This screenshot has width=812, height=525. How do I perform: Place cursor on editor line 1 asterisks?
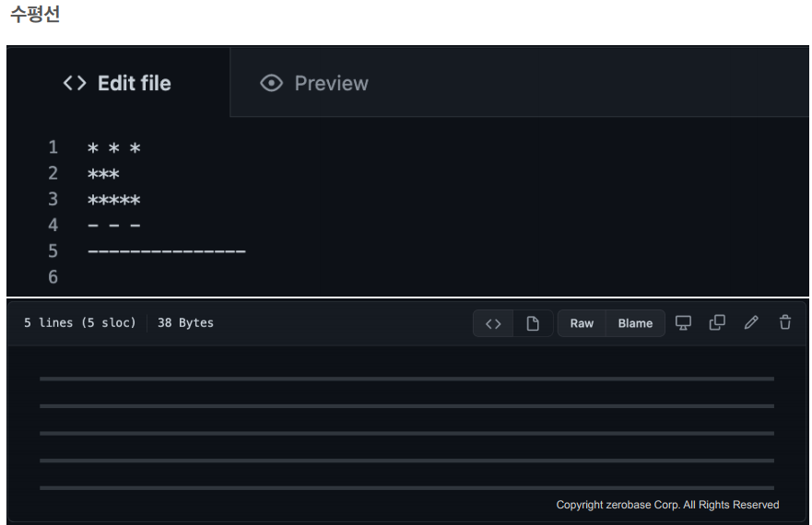tap(114, 148)
